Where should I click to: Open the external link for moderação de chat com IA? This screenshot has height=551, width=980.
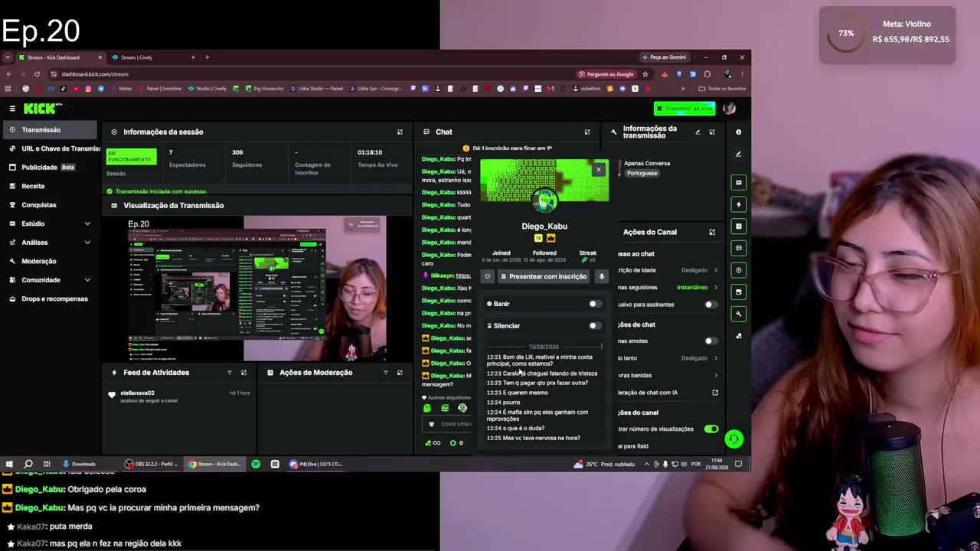point(715,393)
